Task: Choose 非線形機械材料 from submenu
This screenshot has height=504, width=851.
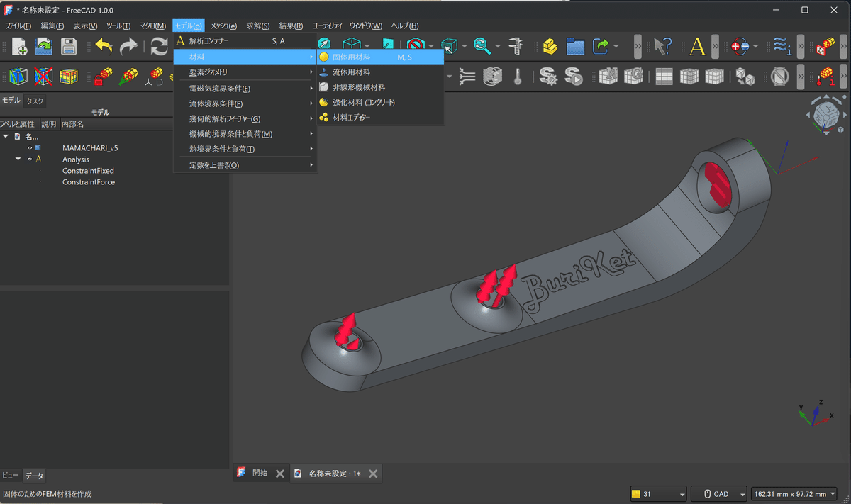Action: pos(380,87)
